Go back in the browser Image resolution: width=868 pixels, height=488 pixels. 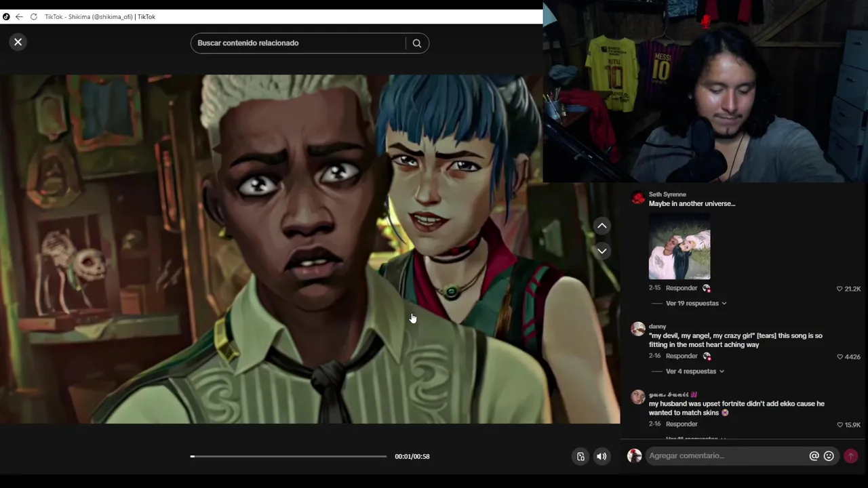pyautogui.click(x=19, y=17)
